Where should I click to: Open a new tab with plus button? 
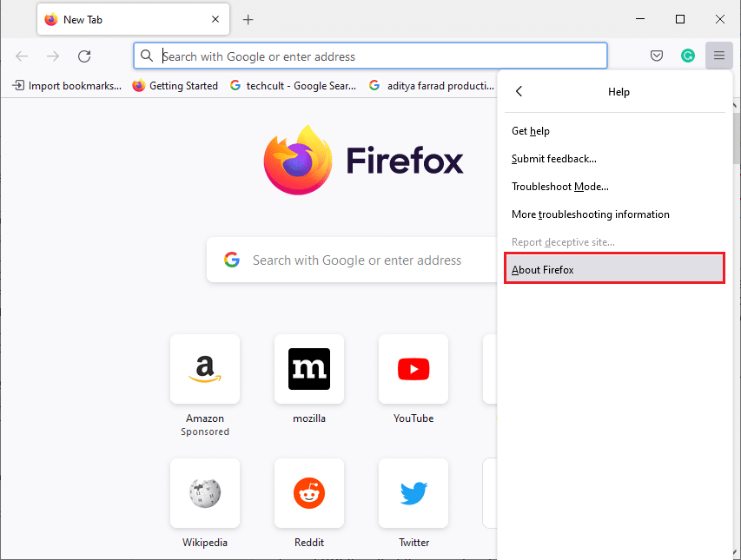[248, 19]
